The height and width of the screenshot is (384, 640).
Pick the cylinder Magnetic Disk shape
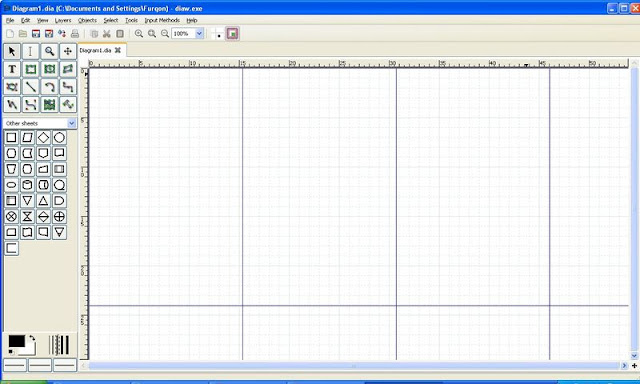(x=27, y=185)
